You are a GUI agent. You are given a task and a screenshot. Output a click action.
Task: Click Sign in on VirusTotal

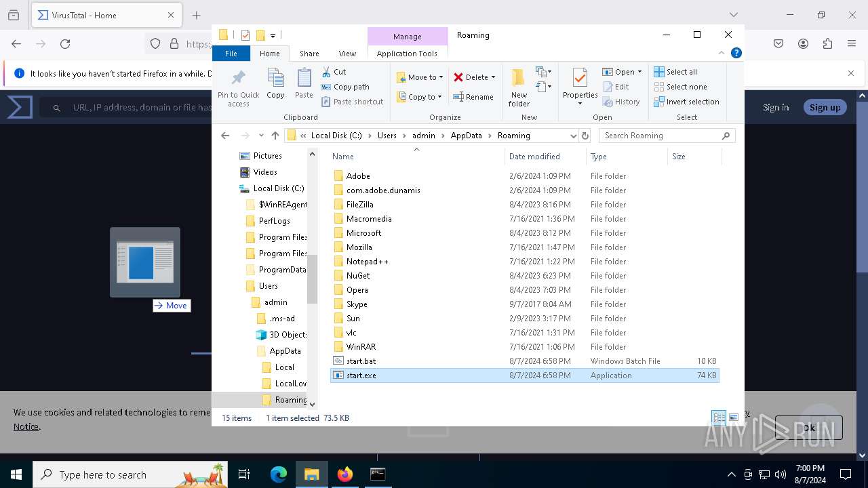tap(776, 107)
